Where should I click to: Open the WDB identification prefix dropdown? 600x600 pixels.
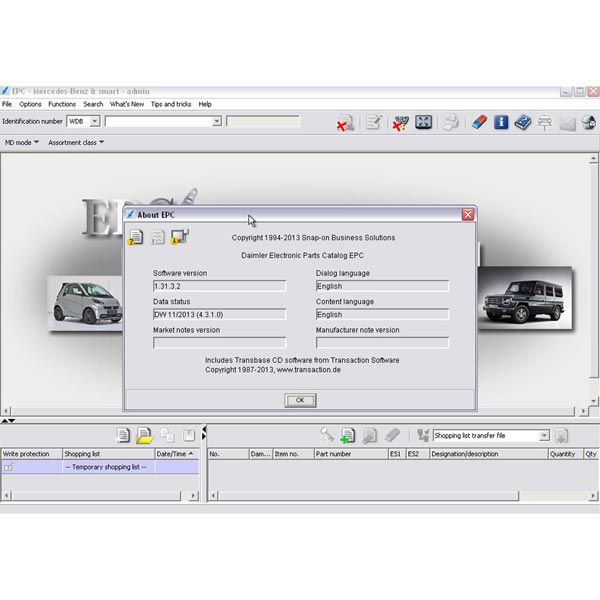(x=95, y=121)
